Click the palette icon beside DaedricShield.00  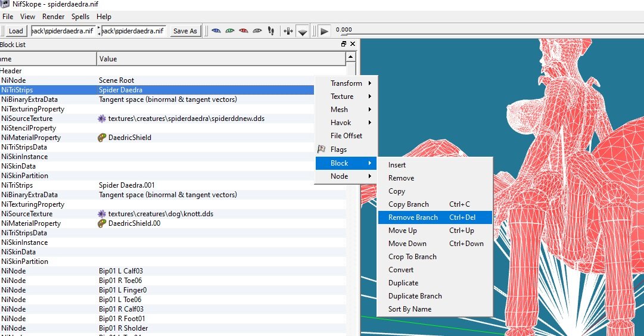[102, 223]
